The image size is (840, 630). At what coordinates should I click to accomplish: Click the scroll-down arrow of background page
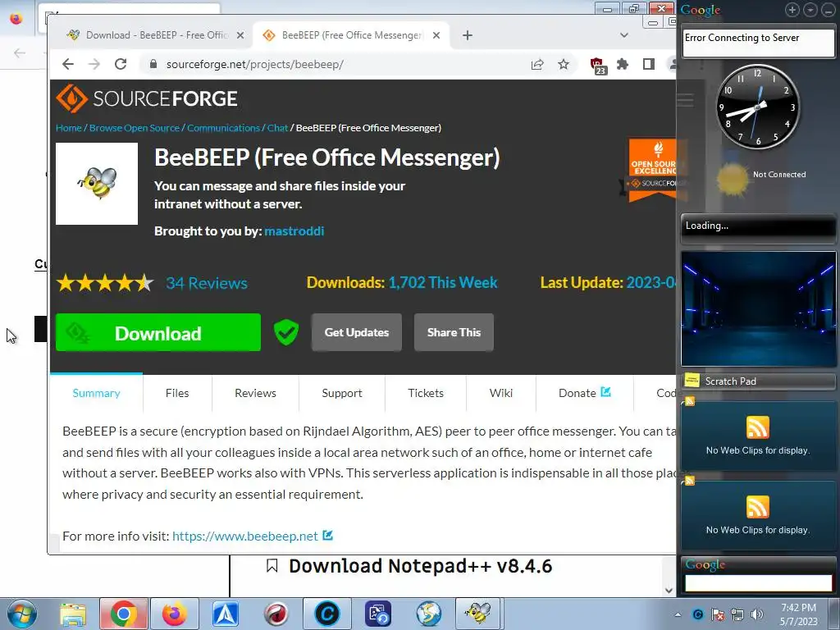click(x=669, y=591)
